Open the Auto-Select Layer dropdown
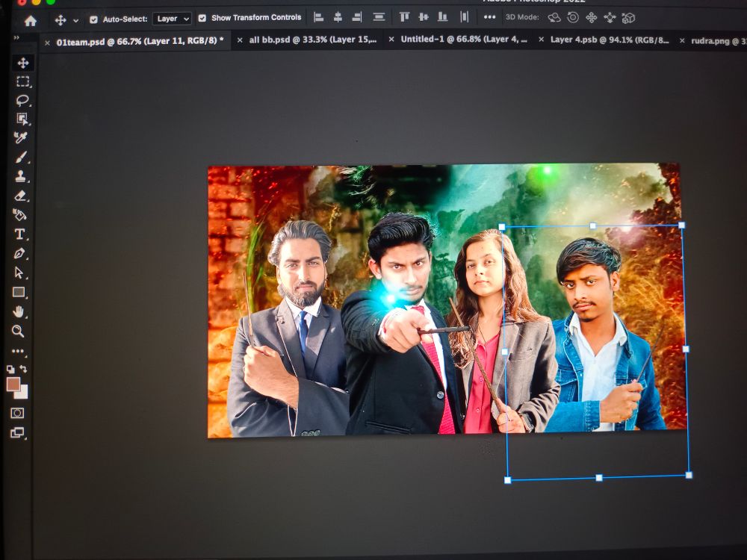747x560 pixels. (172, 19)
